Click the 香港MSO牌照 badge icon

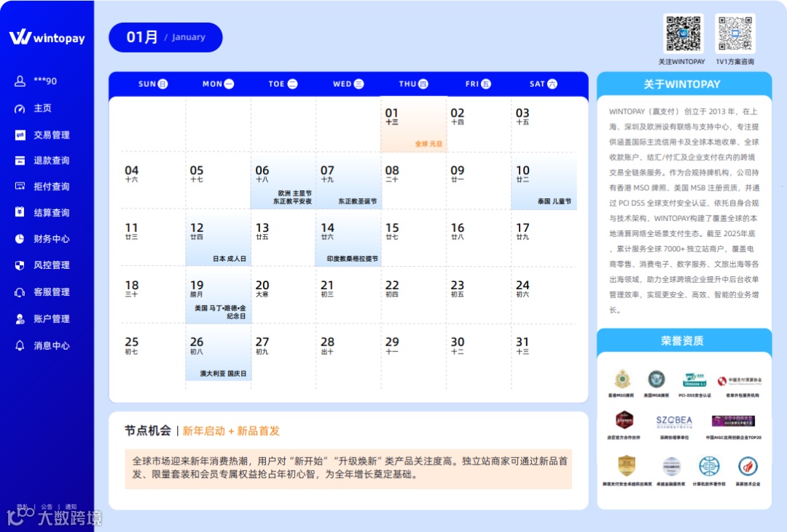point(622,379)
